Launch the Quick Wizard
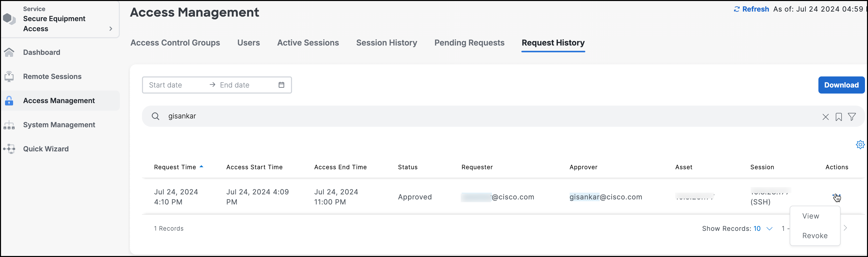Image resolution: width=868 pixels, height=257 pixels. [46, 148]
